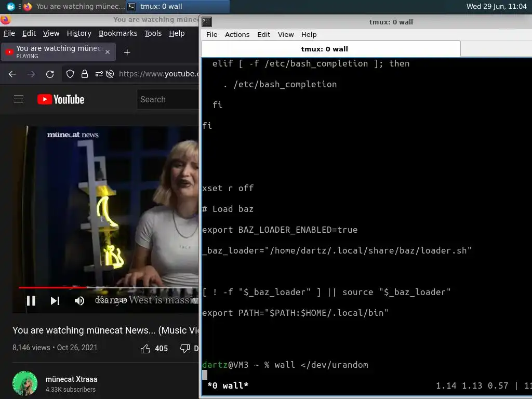Dislike the video with thumbs down

tap(185, 349)
